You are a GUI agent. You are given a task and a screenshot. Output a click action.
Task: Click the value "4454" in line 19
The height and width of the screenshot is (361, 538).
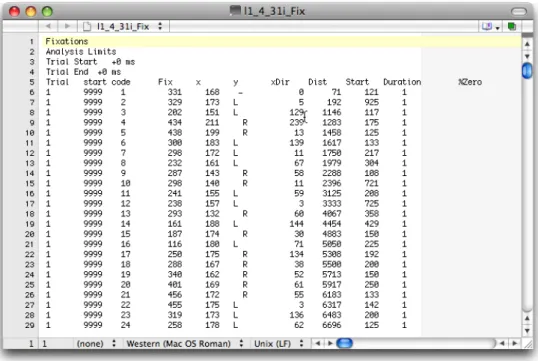332,224
